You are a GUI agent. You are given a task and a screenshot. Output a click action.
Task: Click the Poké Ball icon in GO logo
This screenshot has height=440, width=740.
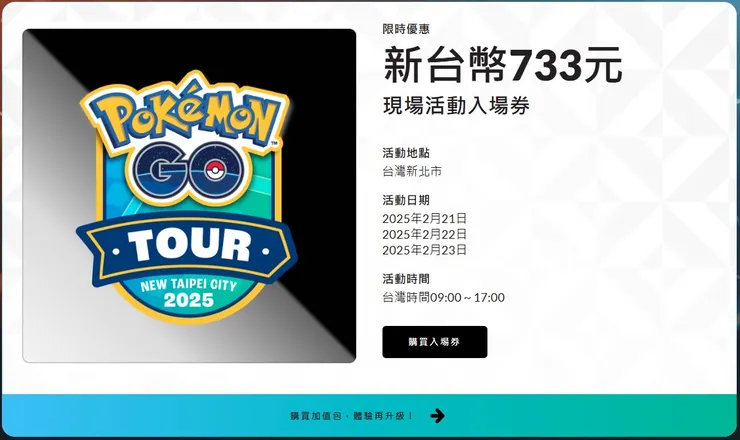[x=215, y=171]
